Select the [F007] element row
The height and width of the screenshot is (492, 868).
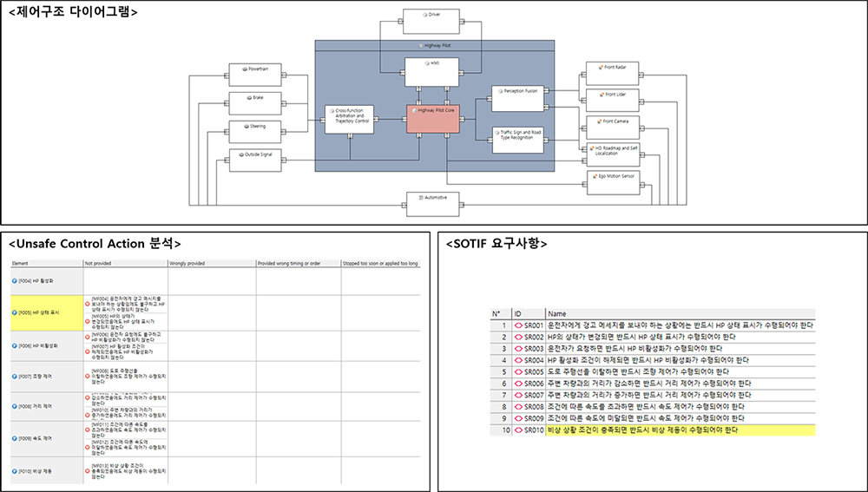[x=45, y=376]
